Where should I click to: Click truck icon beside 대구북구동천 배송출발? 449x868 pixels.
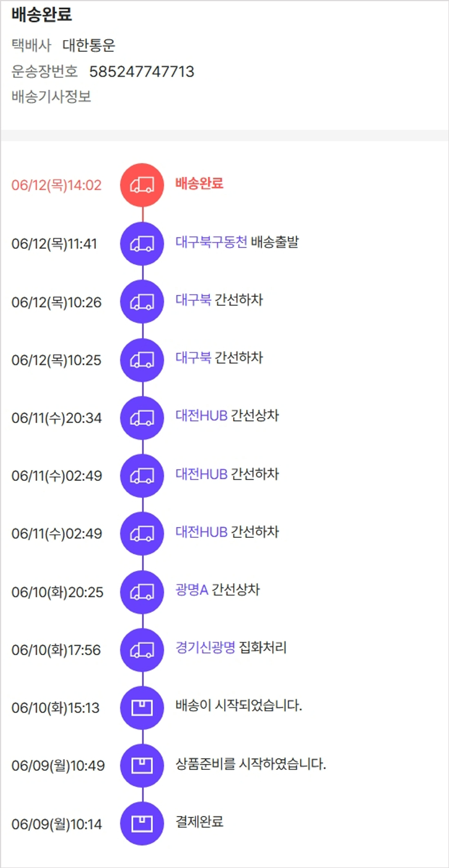[x=142, y=243]
